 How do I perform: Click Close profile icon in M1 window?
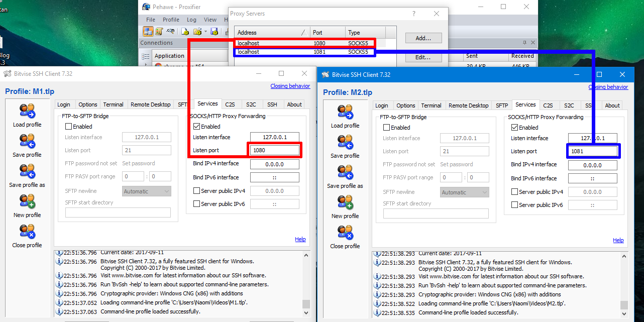click(27, 232)
